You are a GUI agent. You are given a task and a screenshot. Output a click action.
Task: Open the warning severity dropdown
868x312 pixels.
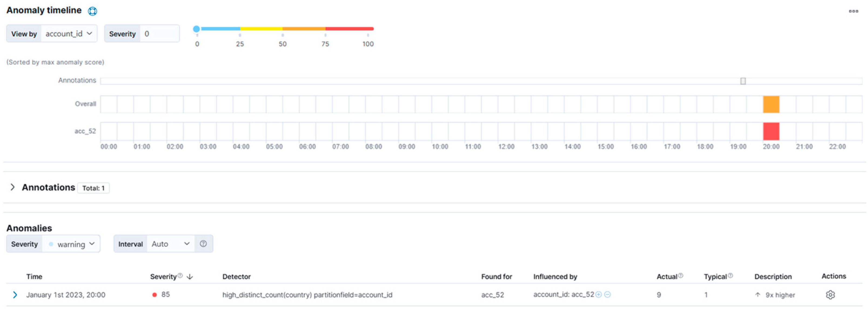pos(71,244)
